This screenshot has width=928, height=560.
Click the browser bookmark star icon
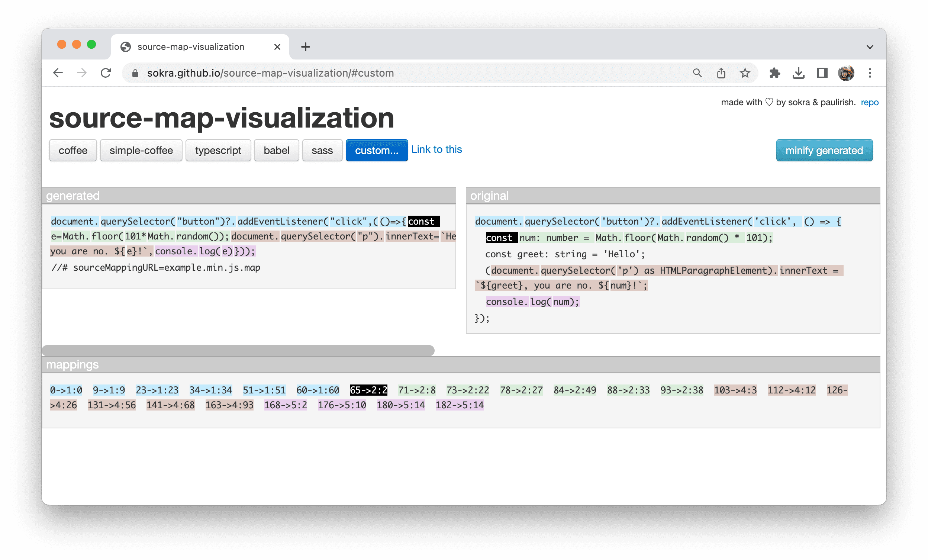point(744,73)
